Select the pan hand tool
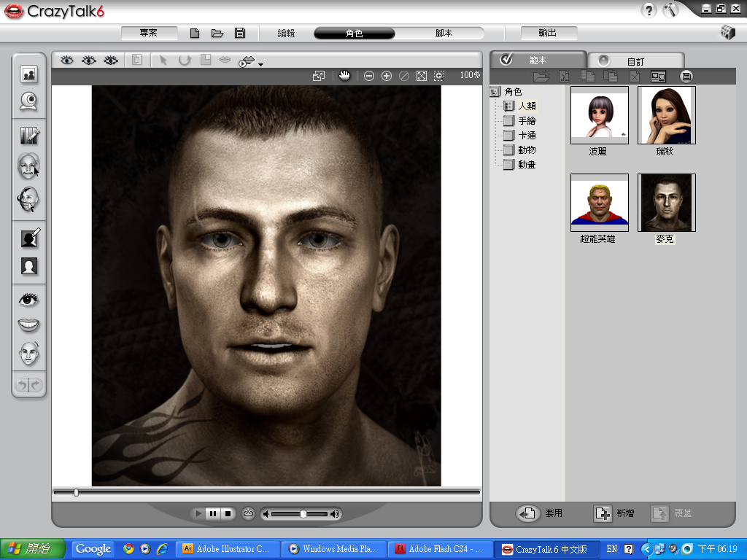 [344, 76]
